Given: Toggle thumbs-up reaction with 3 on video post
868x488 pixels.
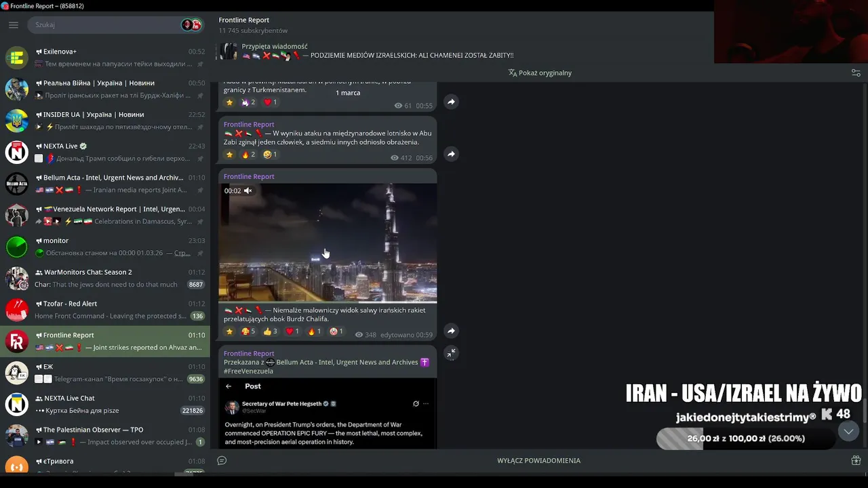Looking at the screenshot, I should click(x=270, y=331).
